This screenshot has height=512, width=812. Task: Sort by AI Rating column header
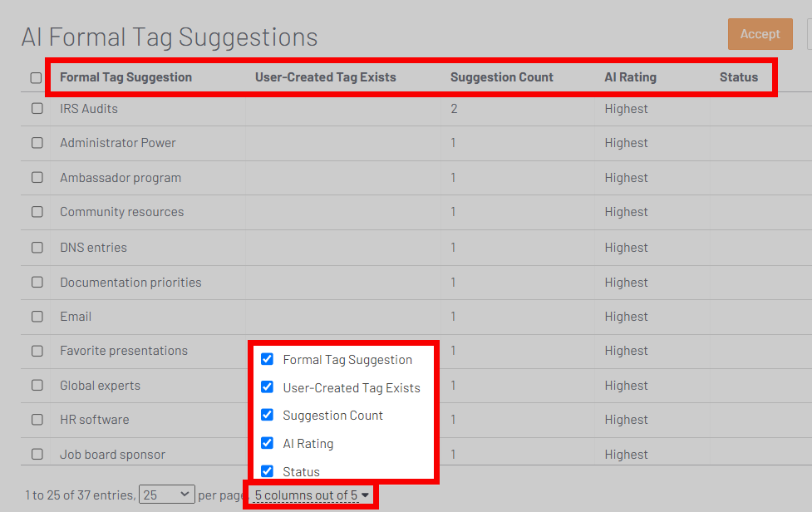(x=630, y=77)
